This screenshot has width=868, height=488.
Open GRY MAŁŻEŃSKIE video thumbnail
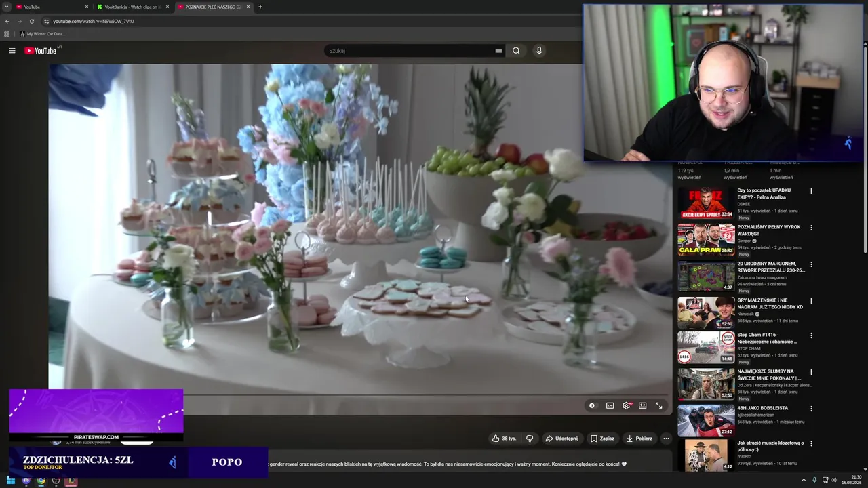[706, 312]
